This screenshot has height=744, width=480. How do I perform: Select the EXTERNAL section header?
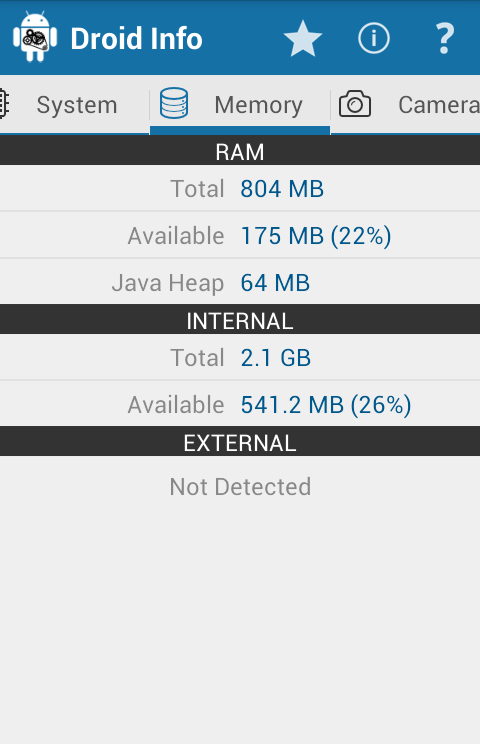(240, 442)
